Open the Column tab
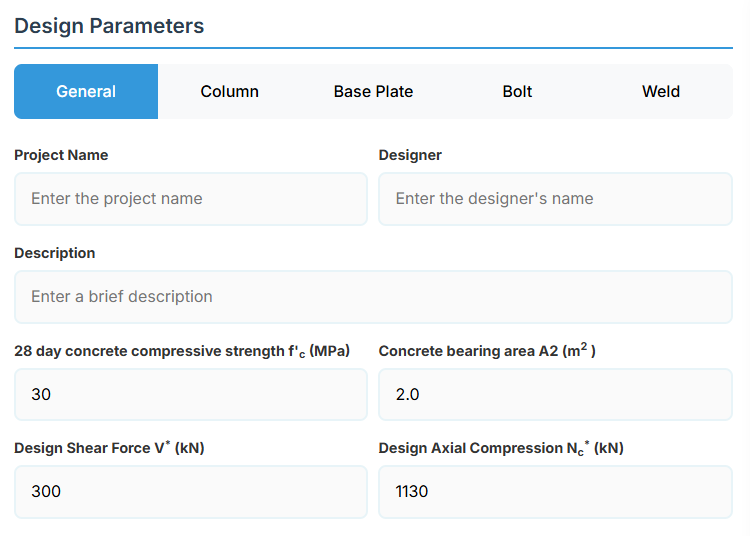Image resolution: width=750 pixels, height=536 pixels. (229, 92)
